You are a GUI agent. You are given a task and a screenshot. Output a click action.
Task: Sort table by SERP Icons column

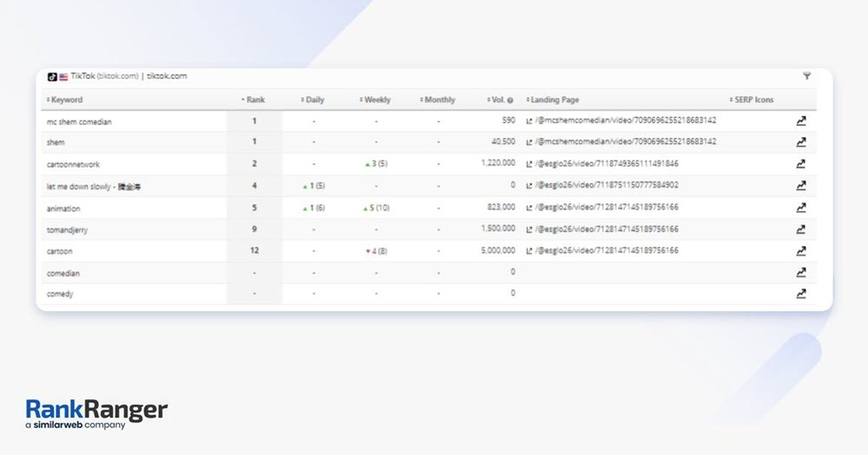[753, 100]
